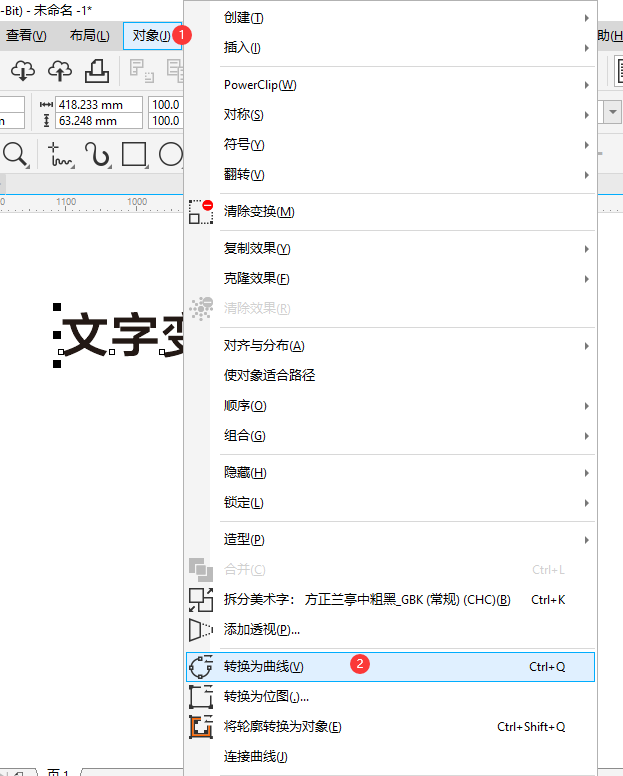Click the Convert to Bitmap icon
Image resolution: width=623 pixels, height=776 pixels.
coord(200,697)
